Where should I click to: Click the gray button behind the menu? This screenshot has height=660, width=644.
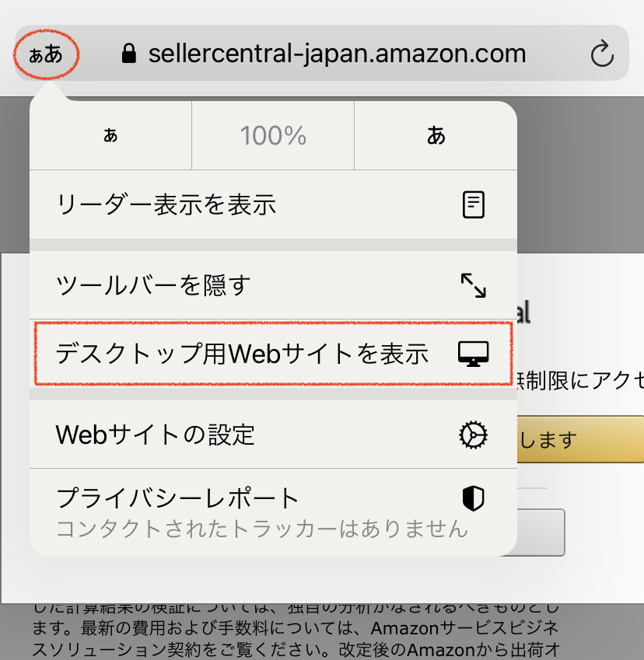coord(542,533)
